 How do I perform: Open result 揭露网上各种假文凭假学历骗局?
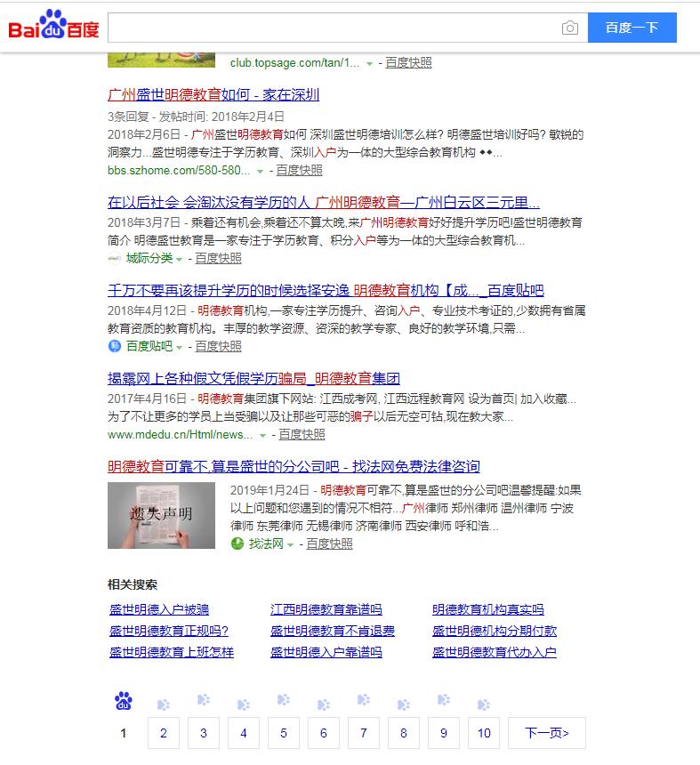(253, 378)
